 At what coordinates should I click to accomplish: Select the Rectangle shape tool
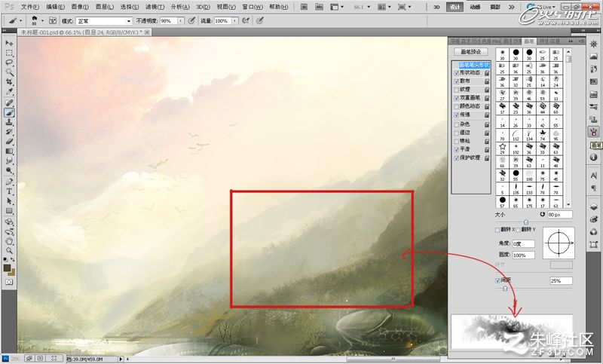[x=9, y=210]
